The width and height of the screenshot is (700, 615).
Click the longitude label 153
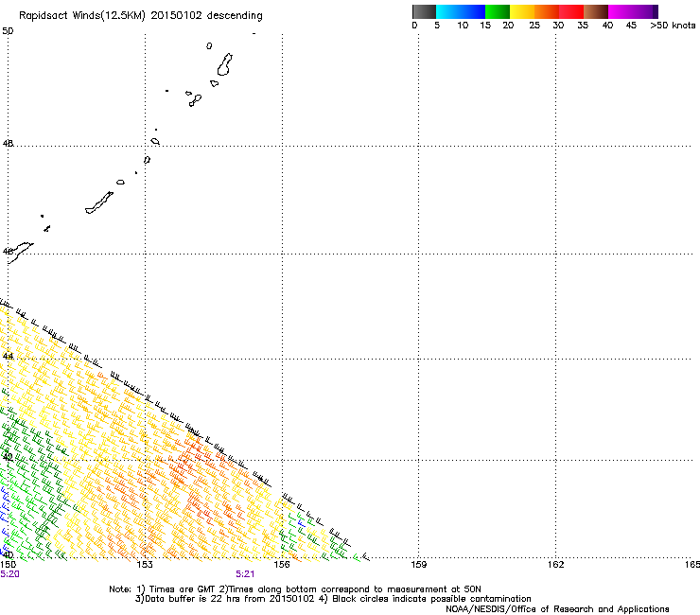pyautogui.click(x=145, y=565)
